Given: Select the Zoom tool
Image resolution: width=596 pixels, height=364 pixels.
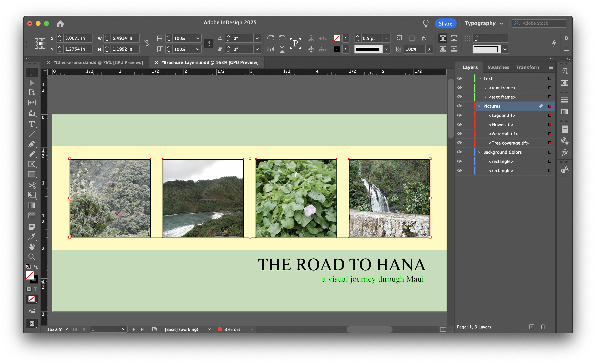Looking at the screenshot, I should (x=32, y=257).
